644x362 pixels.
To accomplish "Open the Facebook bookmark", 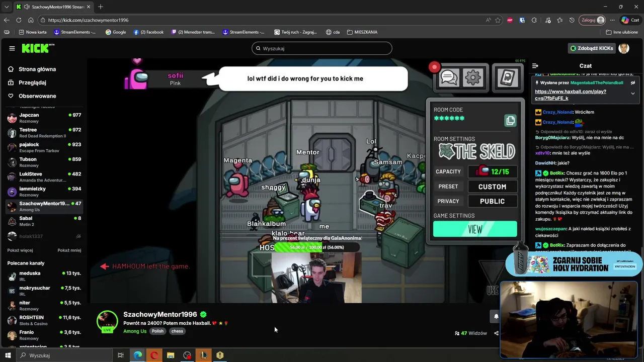I will click(149, 32).
